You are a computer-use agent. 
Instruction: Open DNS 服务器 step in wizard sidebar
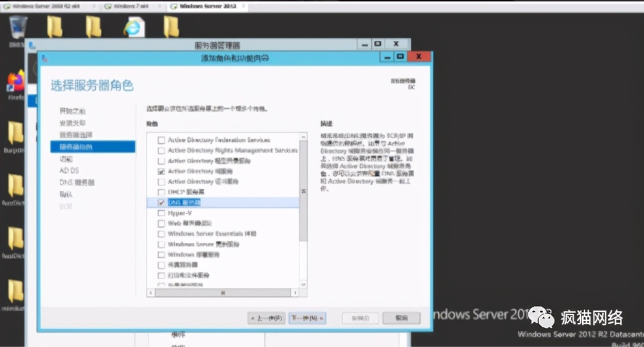pos(77,182)
